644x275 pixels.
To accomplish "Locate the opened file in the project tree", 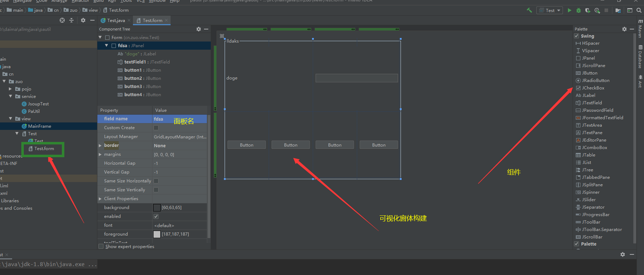I will point(62,20).
